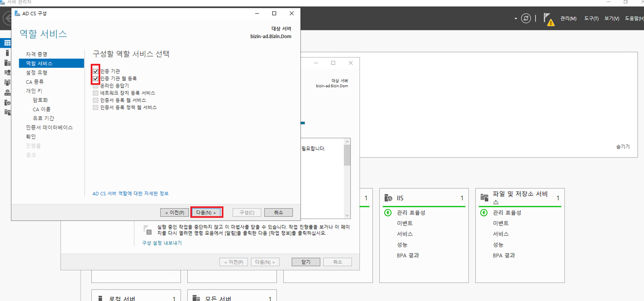Click the 닫기 button in background wizard
Image resolution: width=644 pixels, height=301 pixels.
pyautogui.click(x=306, y=262)
